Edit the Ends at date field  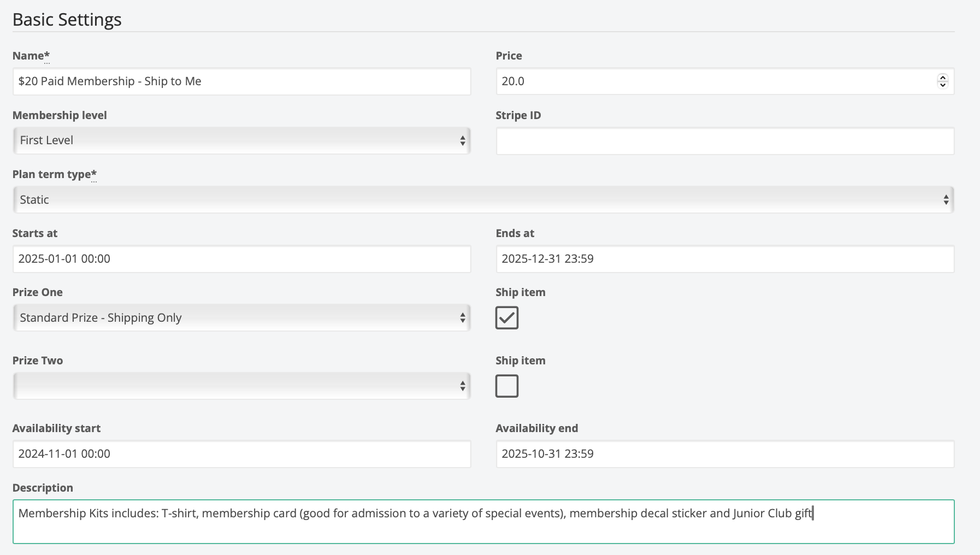click(725, 259)
